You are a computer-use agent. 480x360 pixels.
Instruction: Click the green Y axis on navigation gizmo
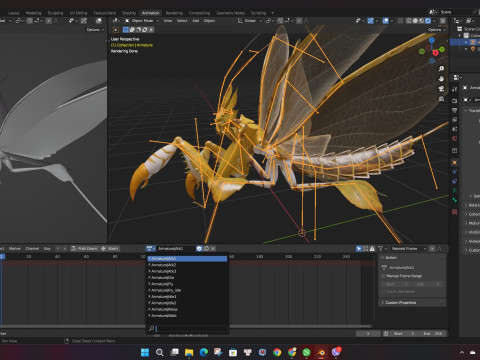[x=442, y=49]
